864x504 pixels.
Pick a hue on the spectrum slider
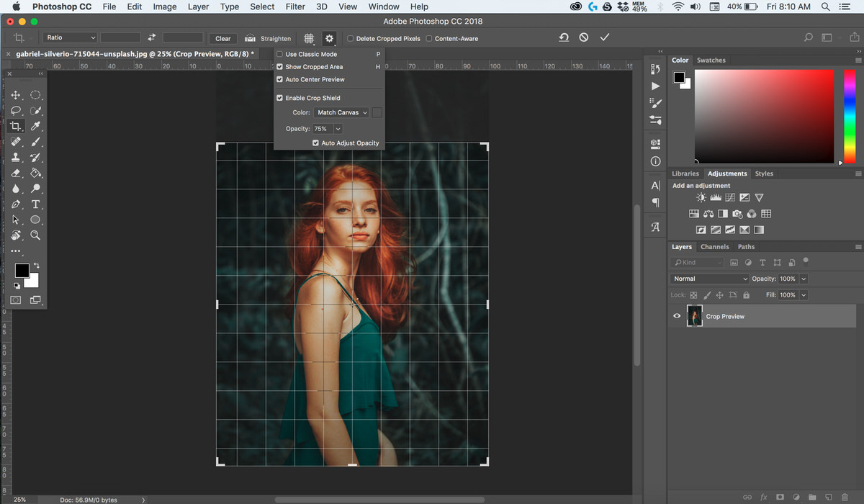(850, 115)
